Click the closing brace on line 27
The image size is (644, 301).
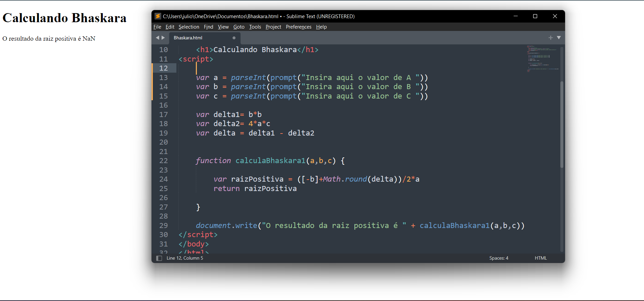click(x=198, y=207)
